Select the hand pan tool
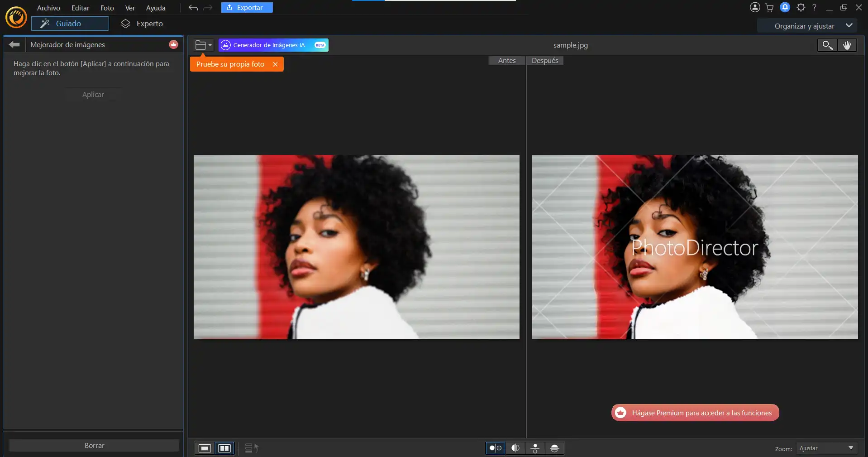Screen dimensions: 868x457 tap(847, 45)
